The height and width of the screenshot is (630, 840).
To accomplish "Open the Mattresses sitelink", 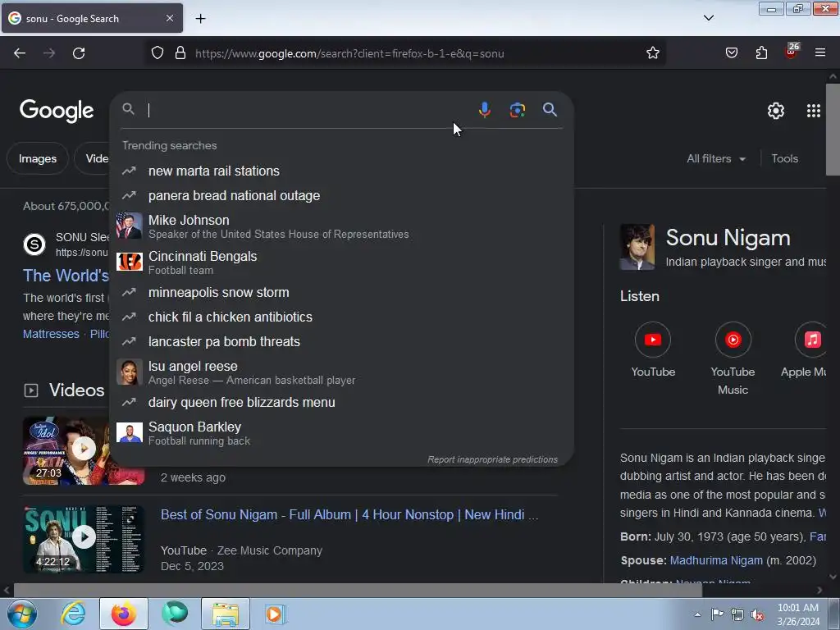I will tap(51, 334).
